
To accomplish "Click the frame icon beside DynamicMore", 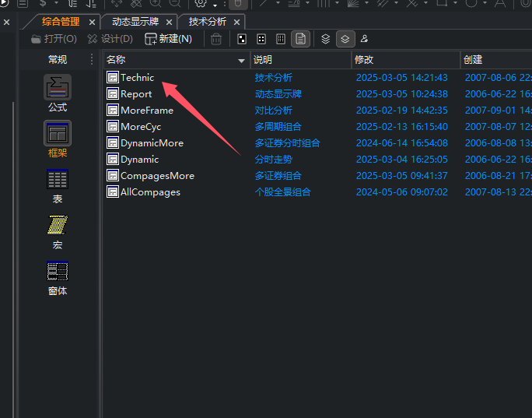I will [x=112, y=143].
